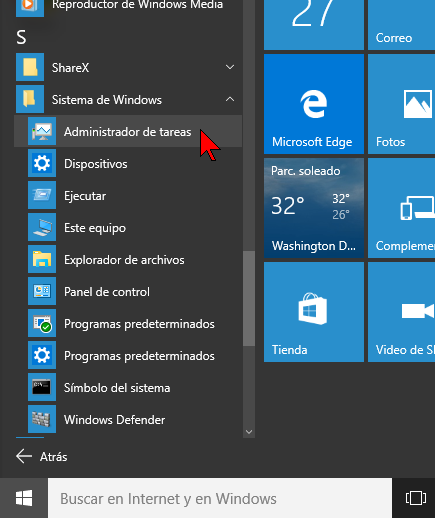Expand the ShareX folder chevron

pos(230,67)
